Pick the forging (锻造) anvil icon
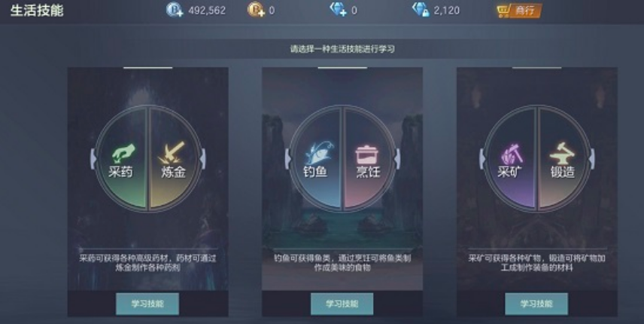 point(562,154)
